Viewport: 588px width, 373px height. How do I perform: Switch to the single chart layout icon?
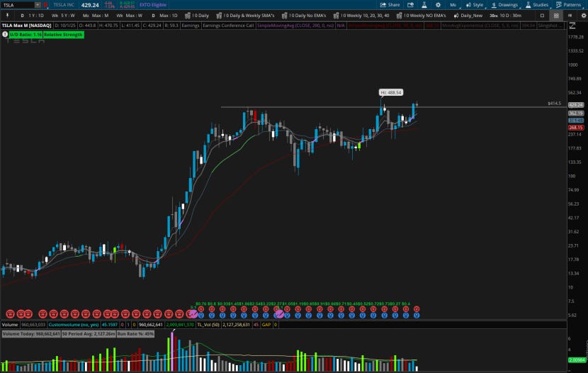[542, 16]
